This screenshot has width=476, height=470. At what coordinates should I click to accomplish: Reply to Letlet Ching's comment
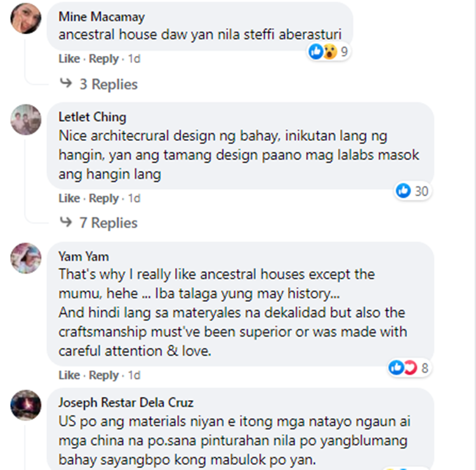(x=103, y=198)
